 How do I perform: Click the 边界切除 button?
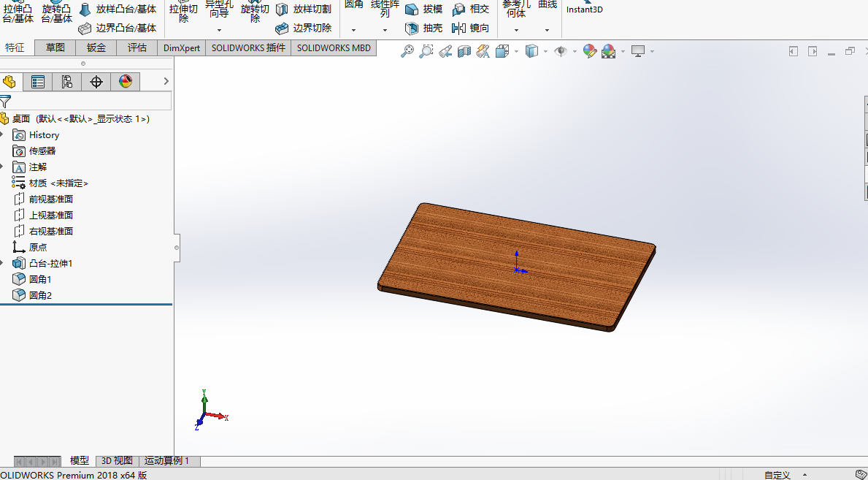[304, 28]
